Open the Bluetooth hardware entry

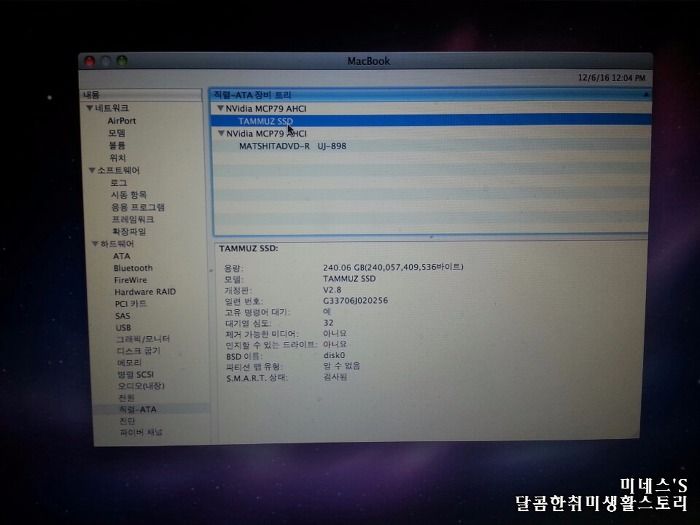coord(133,268)
